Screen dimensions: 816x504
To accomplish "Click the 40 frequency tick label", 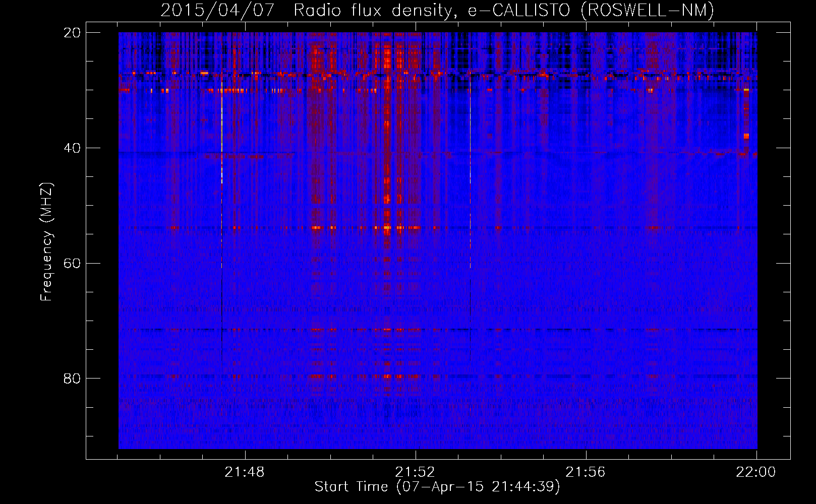I will coord(72,148).
